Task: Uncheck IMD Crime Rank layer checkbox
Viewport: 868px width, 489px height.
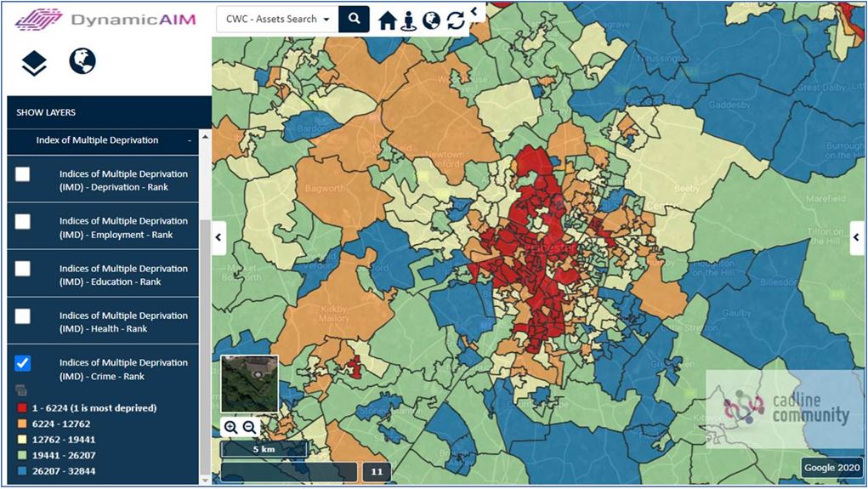Action: (x=23, y=363)
